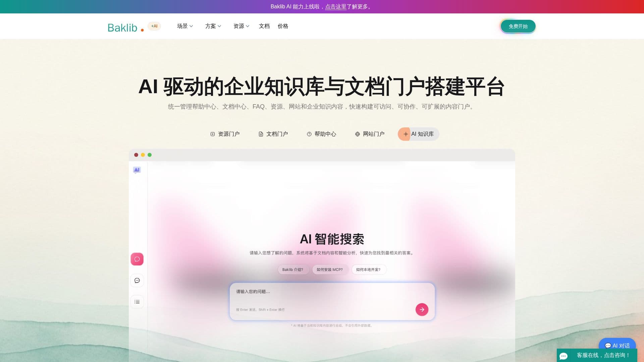Image resolution: width=644 pixels, height=362 pixels.
Task: Expand the 方案 dropdown menu
Action: (213, 26)
